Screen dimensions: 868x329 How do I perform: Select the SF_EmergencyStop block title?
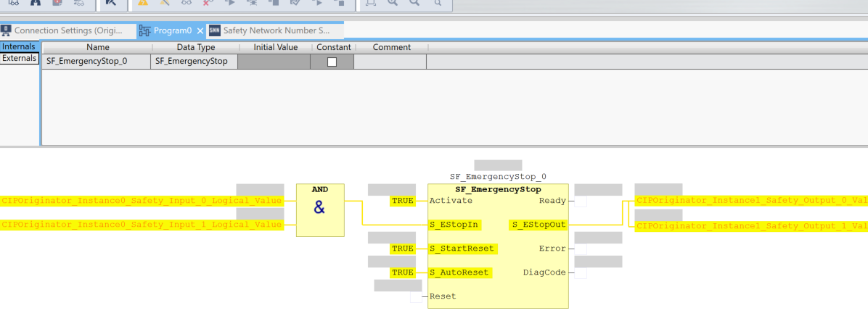point(498,190)
